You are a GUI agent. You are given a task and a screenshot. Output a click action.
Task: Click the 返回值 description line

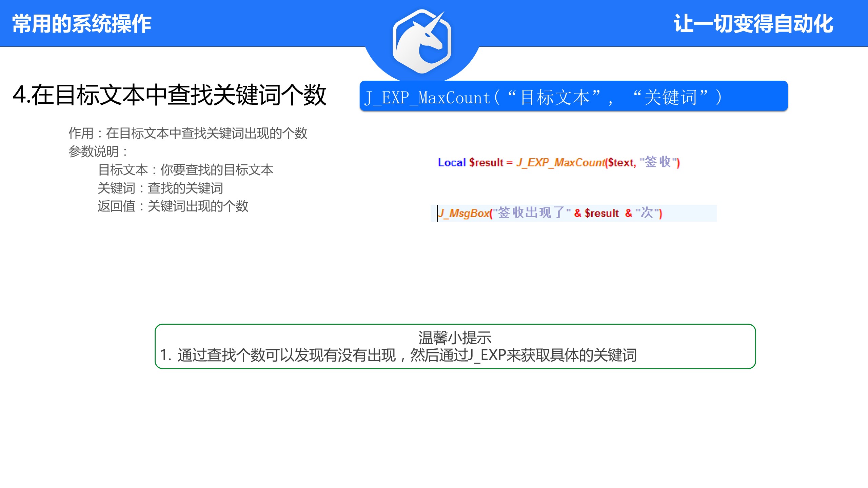(173, 206)
